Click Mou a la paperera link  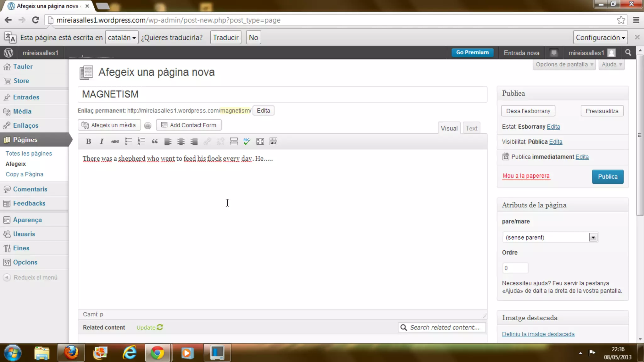click(526, 176)
